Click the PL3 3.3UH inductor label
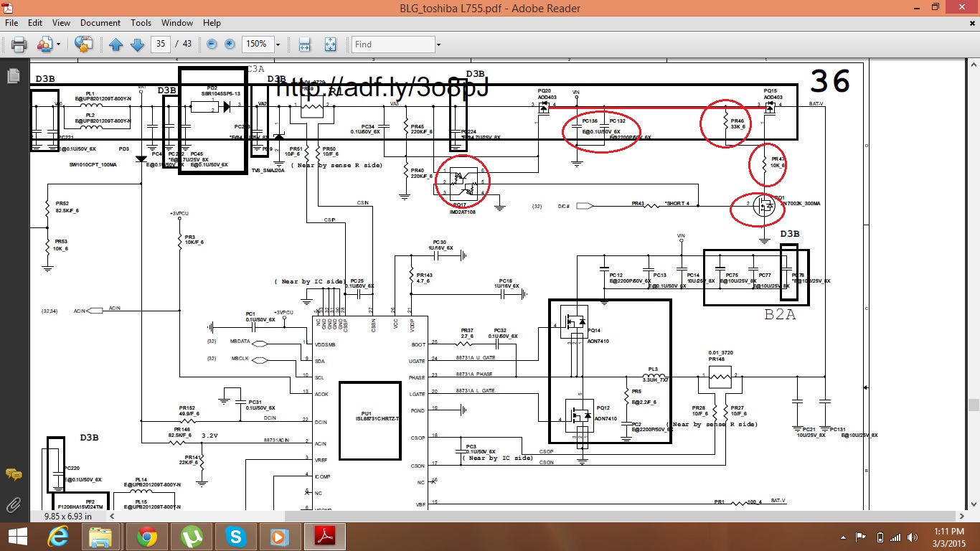Image resolution: width=980 pixels, height=551 pixels. tap(654, 375)
